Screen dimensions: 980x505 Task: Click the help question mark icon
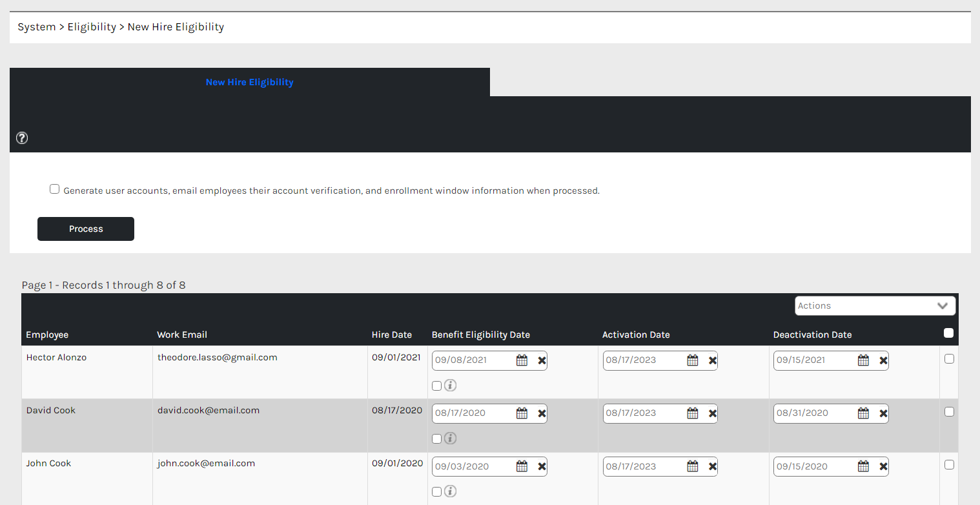tap(22, 138)
